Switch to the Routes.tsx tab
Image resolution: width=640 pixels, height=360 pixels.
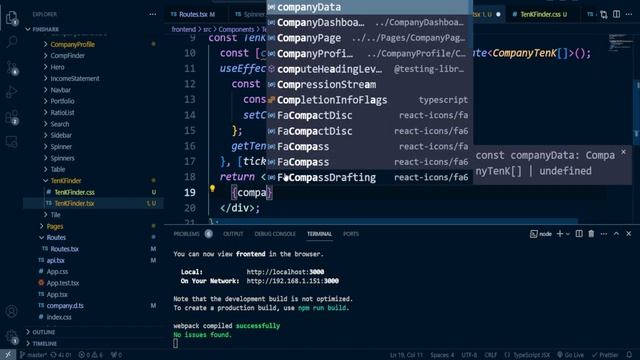[194, 14]
